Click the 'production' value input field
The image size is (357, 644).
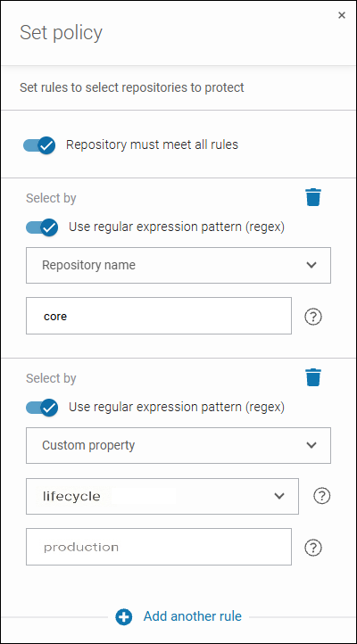tap(159, 547)
